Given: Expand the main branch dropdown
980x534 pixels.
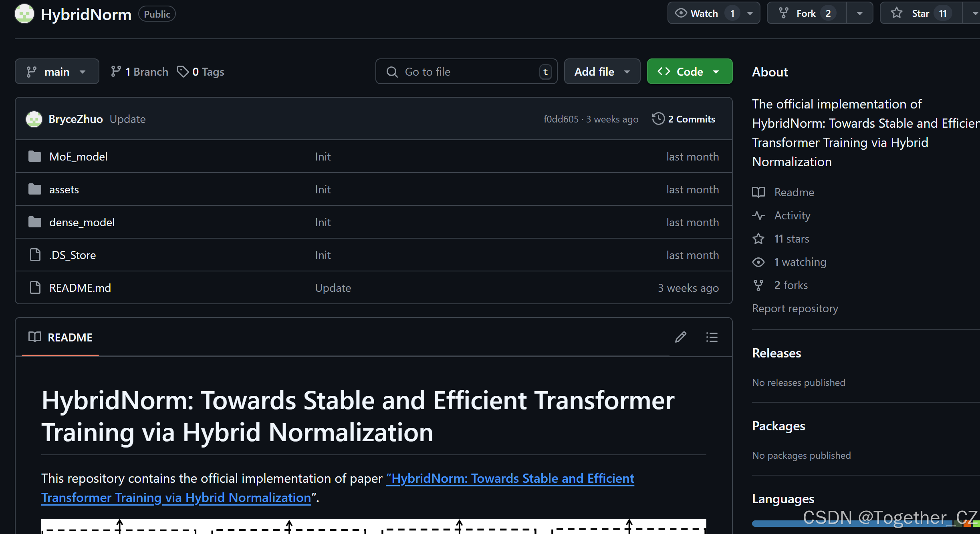Looking at the screenshot, I should tap(56, 72).
